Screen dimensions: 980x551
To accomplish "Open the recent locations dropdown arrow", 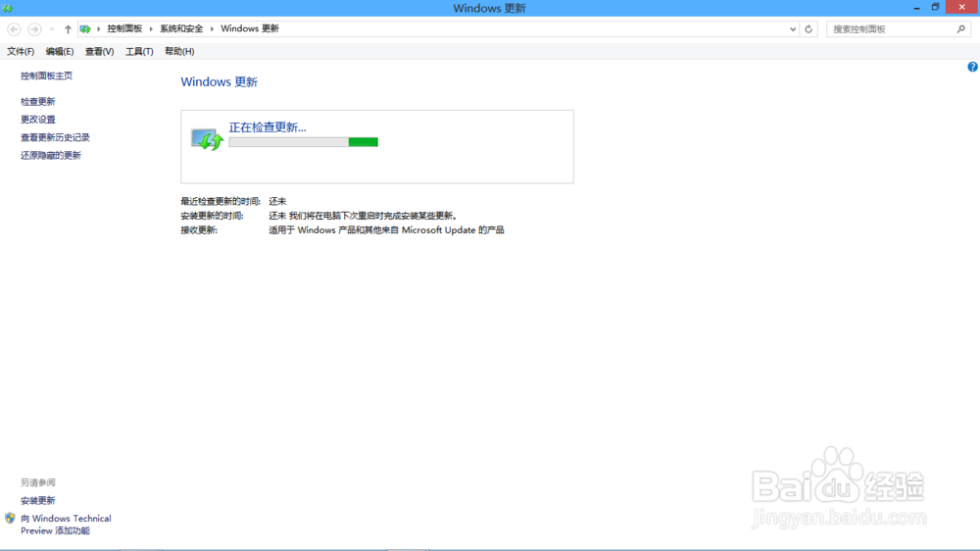I will tap(52, 29).
